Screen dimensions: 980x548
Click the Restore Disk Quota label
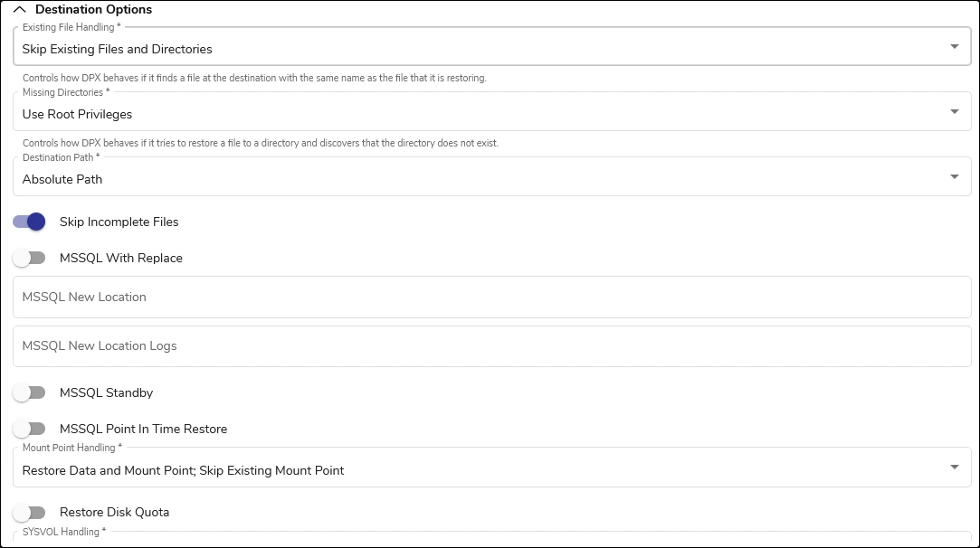click(114, 512)
